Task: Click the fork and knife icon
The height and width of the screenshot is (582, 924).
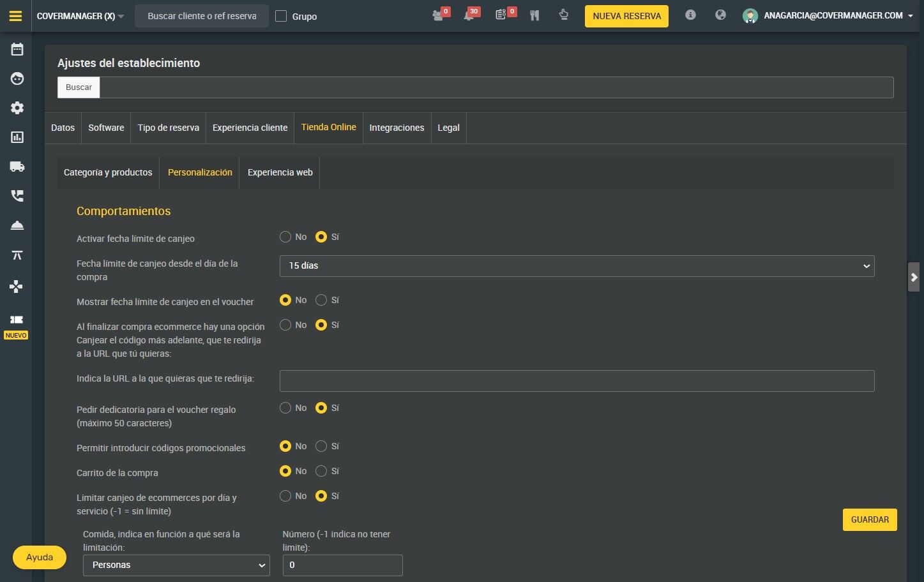Action: pos(534,15)
